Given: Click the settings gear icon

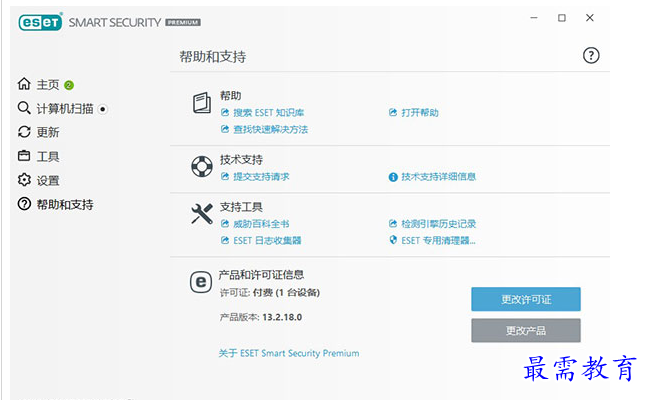Looking at the screenshot, I should [x=25, y=180].
